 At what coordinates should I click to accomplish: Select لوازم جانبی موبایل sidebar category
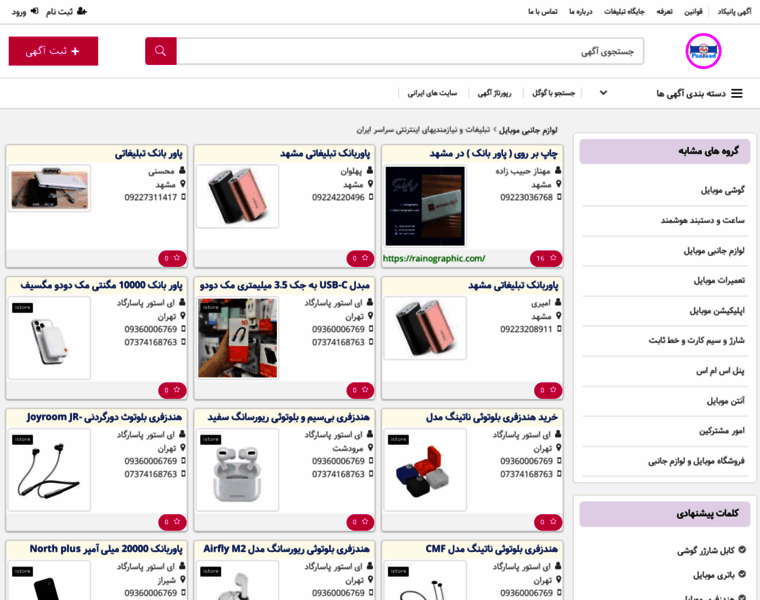(714, 251)
